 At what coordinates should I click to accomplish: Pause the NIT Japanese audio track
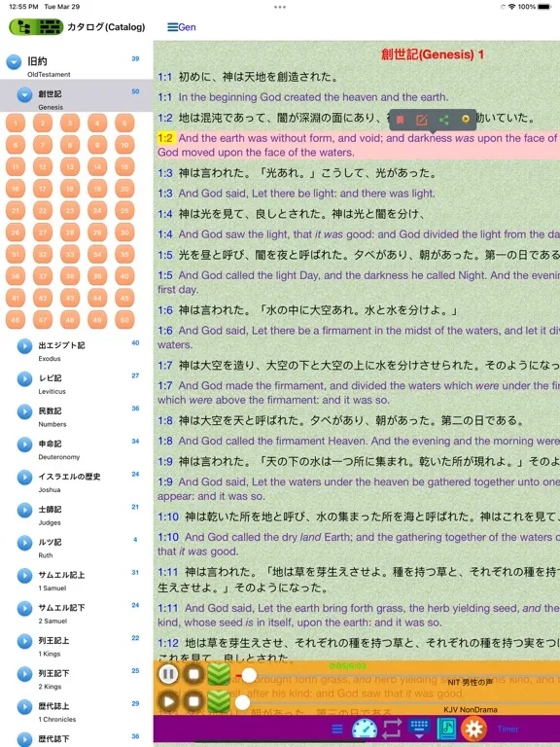pos(168,675)
